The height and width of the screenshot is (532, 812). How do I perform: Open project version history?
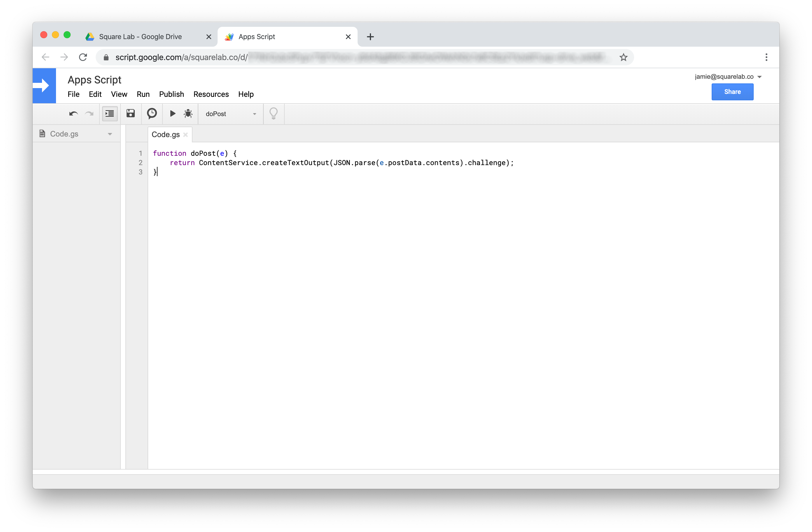151,114
